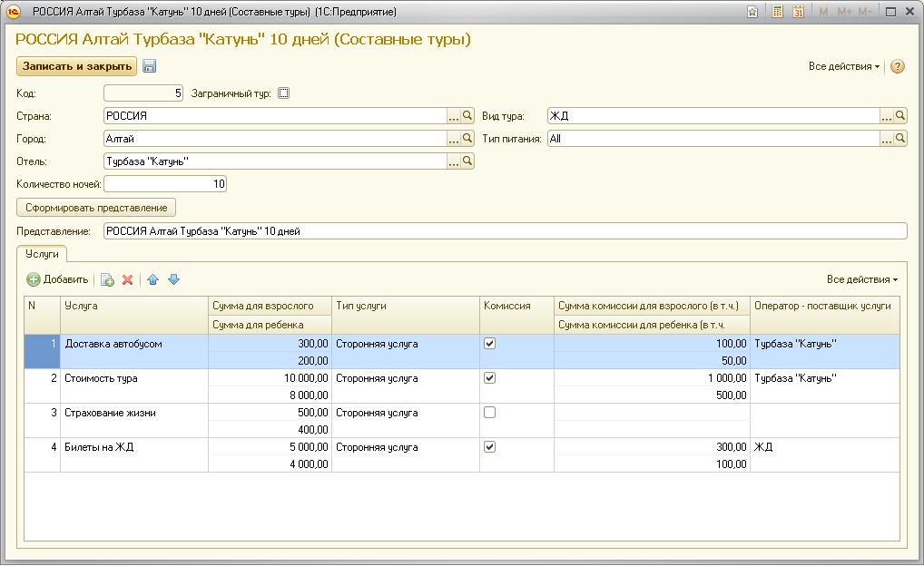Screen dimensions: 924x566
Task: Click Турбаза "Катунь" operator cell for Стоимость тура
Action: [x=824, y=386]
